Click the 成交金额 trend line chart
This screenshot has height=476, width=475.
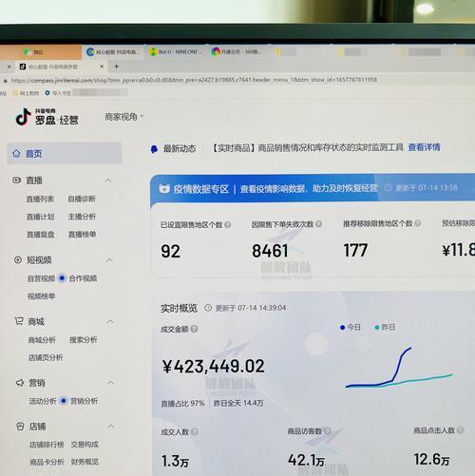pyautogui.click(x=399, y=368)
